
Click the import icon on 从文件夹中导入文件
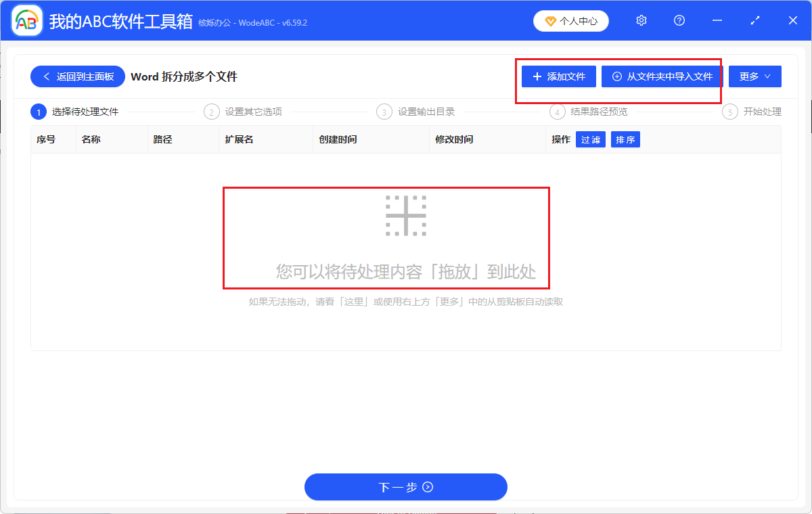[616, 76]
